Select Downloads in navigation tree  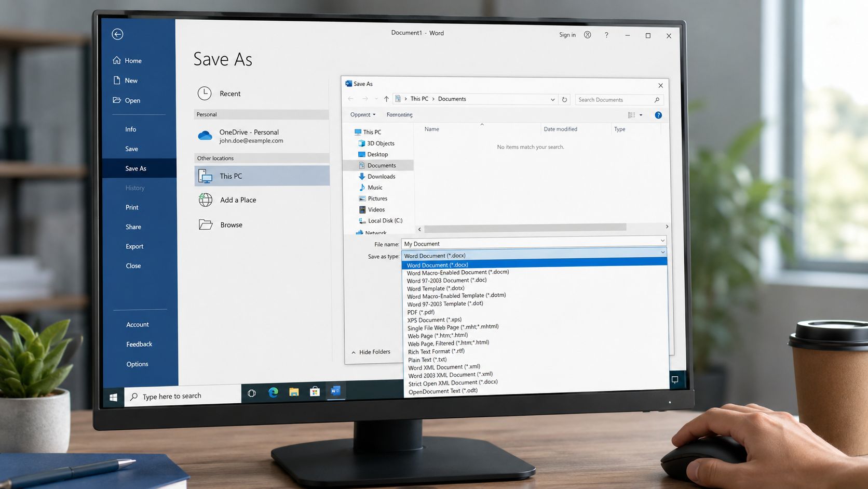(377, 177)
